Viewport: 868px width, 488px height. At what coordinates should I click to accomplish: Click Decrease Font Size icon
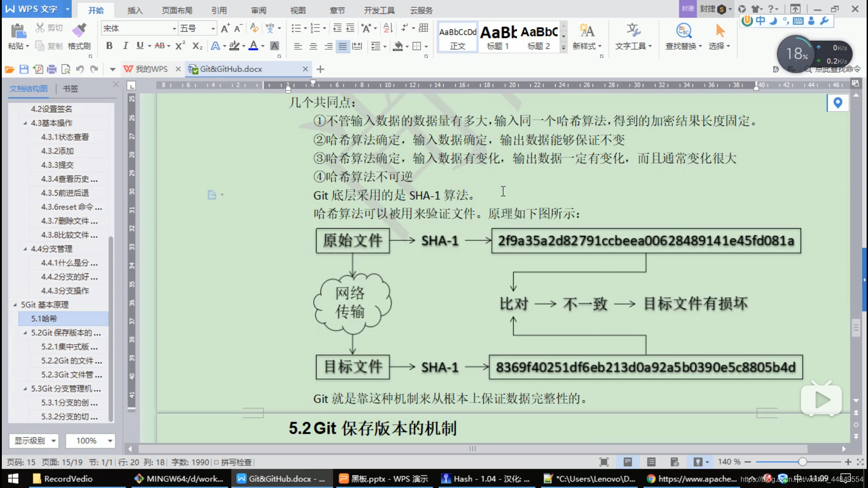pos(238,28)
